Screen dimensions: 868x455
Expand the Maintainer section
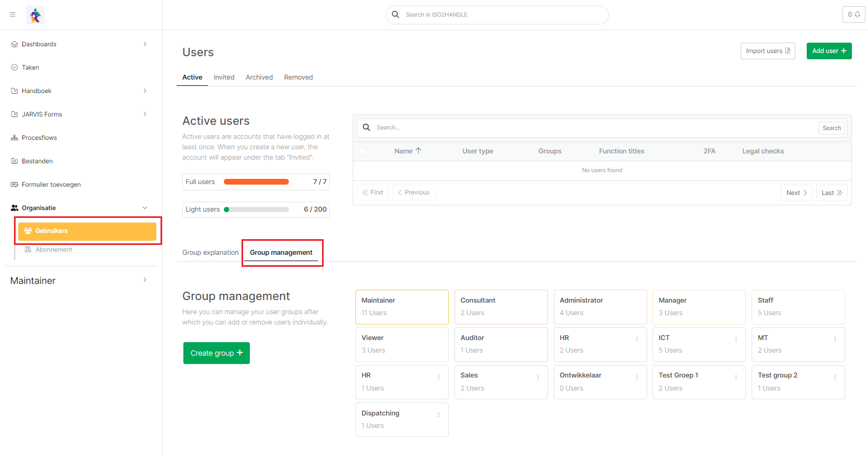tap(145, 280)
